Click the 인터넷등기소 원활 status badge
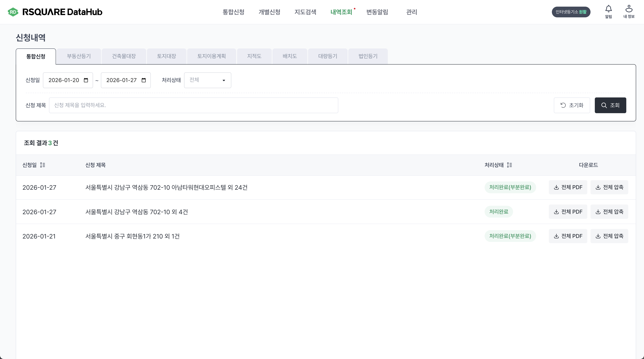Screen dimensions: 644x359 (571, 12)
